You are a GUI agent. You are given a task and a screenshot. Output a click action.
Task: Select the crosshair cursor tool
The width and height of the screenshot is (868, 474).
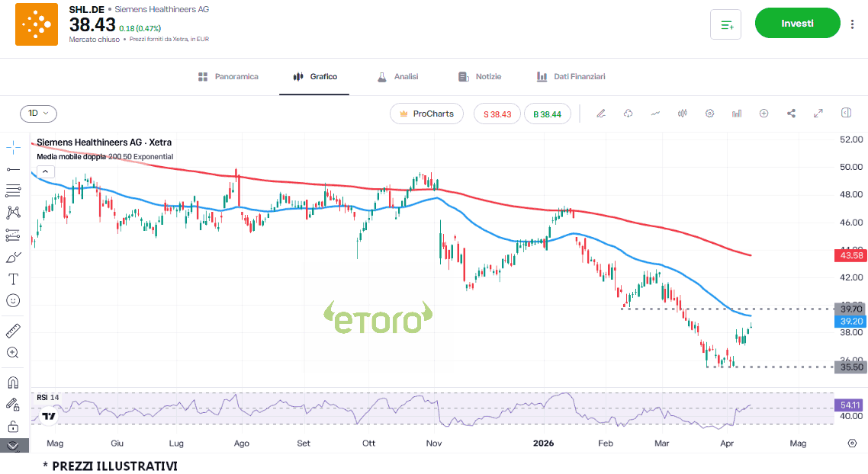point(13,147)
